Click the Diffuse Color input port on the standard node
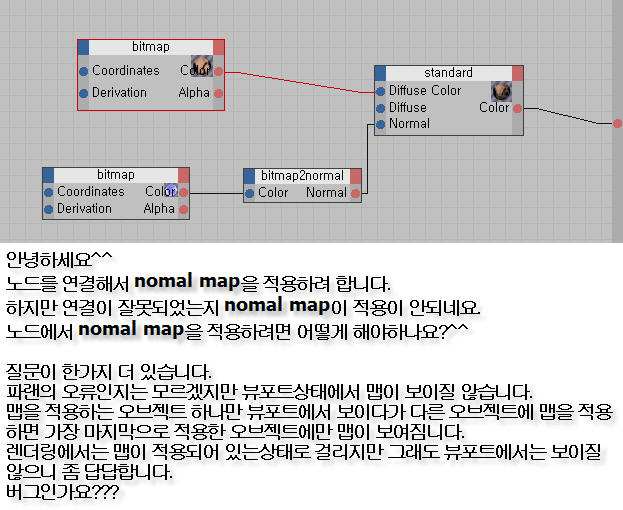The image size is (623, 510). [381, 91]
